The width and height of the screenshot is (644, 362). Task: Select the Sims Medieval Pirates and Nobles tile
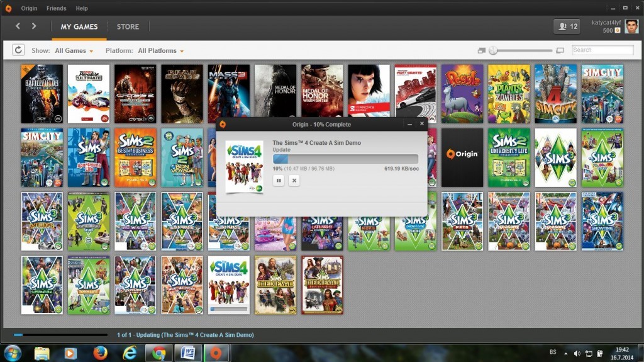[322, 285]
